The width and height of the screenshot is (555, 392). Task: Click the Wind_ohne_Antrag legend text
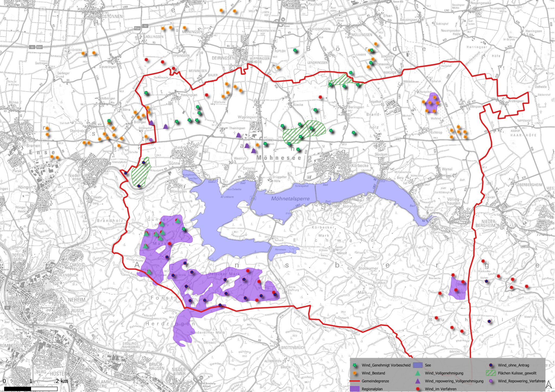click(513, 365)
